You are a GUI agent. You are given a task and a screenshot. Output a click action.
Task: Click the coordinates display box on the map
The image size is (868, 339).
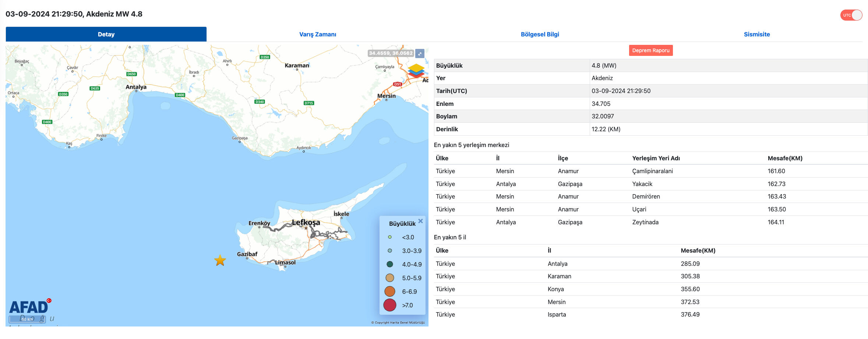[391, 54]
